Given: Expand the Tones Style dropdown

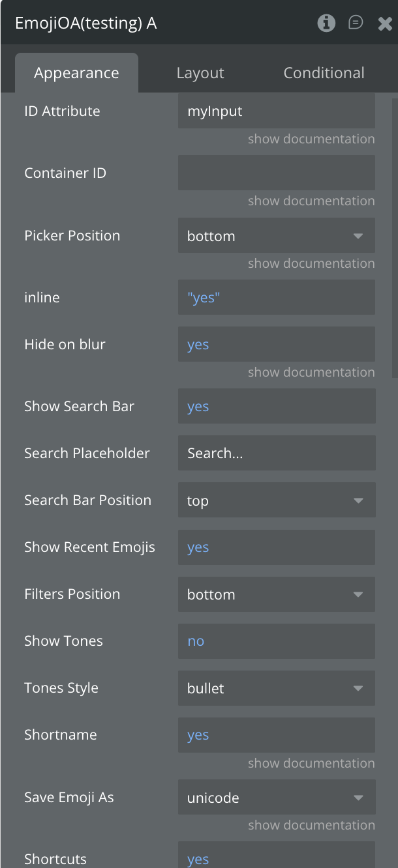Looking at the screenshot, I should (276, 688).
